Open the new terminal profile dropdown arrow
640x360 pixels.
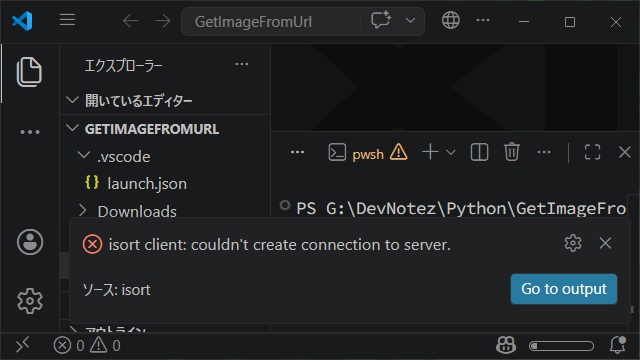pos(451,153)
